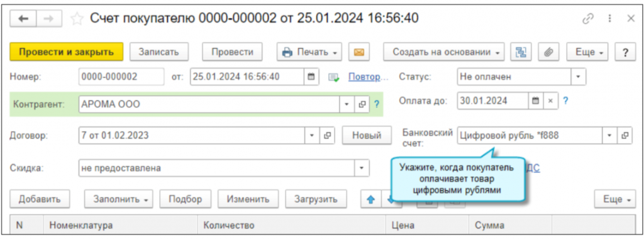
Task: Open the Договор dropdown arrow
Action: tap(311, 135)
